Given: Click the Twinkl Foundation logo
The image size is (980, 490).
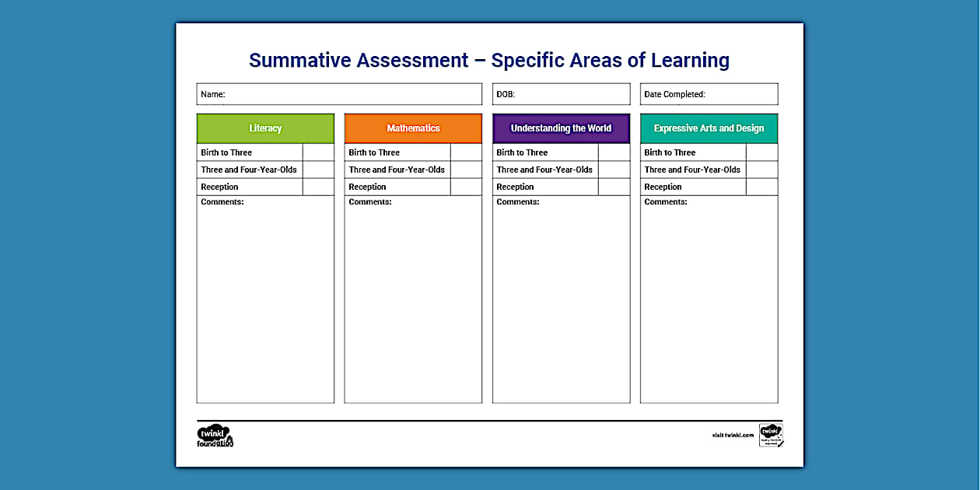Looking at the screenshot, I should pos(215,436).
